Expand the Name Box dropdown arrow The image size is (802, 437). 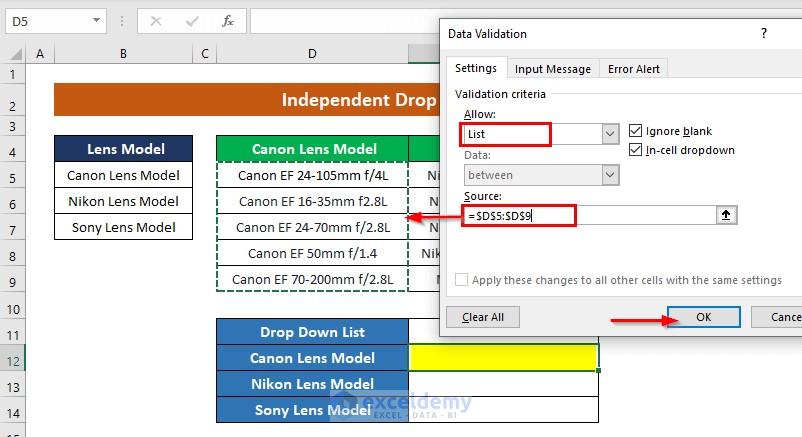click(96, 21)
